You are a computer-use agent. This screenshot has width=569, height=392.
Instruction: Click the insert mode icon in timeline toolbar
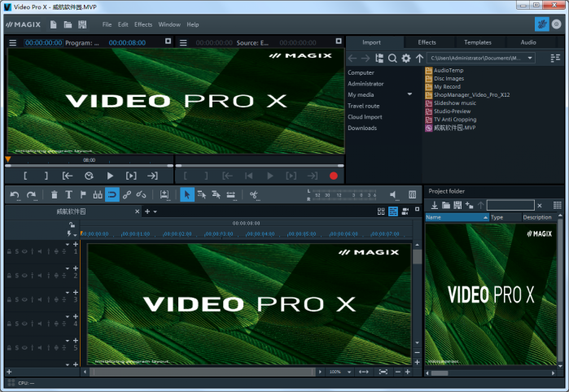click(164, 194)
